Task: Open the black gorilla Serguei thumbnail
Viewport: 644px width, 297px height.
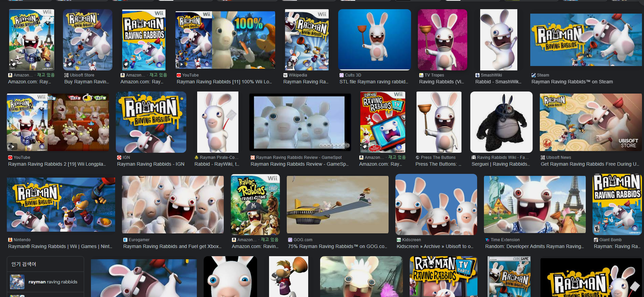Action: pyautogui.click(x=501, y=122)
